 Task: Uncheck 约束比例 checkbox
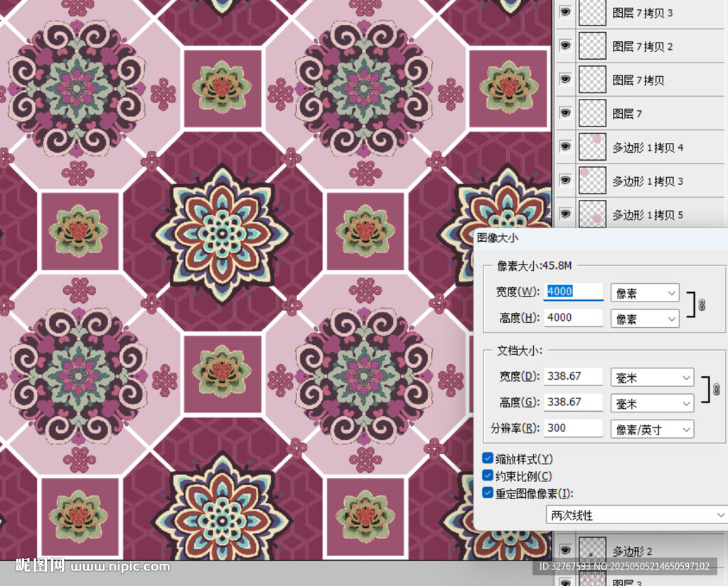488,476
